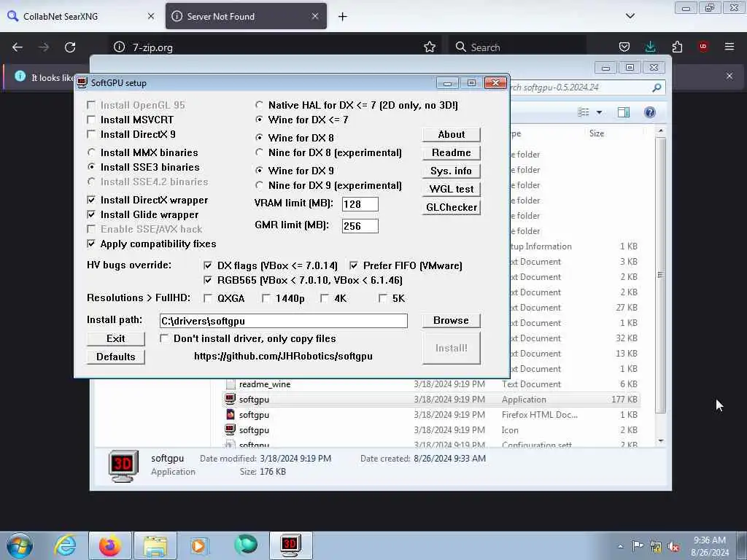The height and width of the screenshot is (560, 747).
Task: Run the WGL test button
Action: (451, 189)
